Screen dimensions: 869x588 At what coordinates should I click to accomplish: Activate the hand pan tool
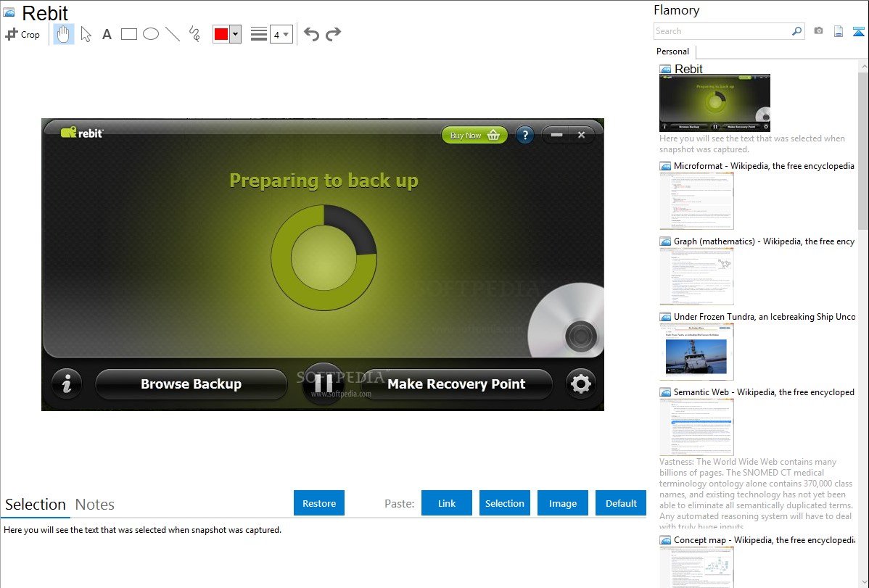(x=63, y=34)
